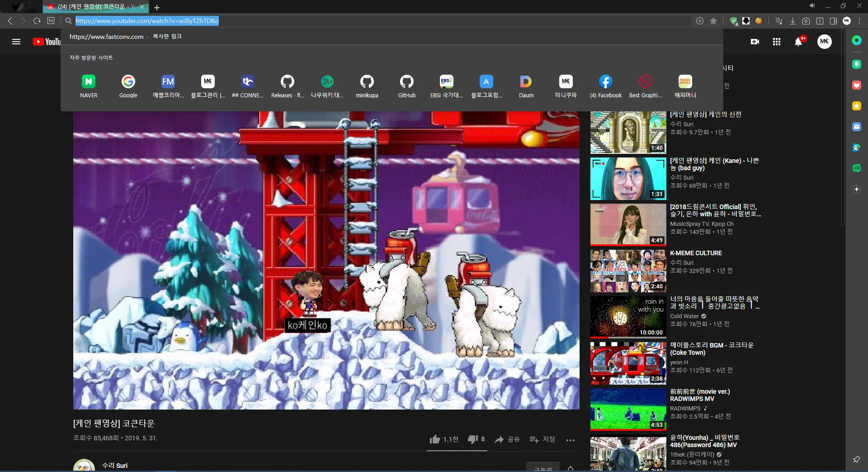Open the black arrow downloader extension

(746, 21)
